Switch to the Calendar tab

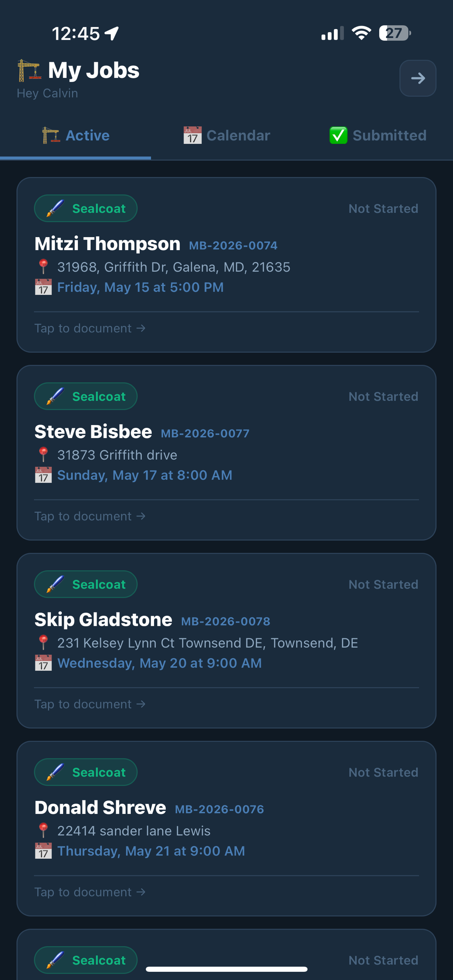pos(227,135)
